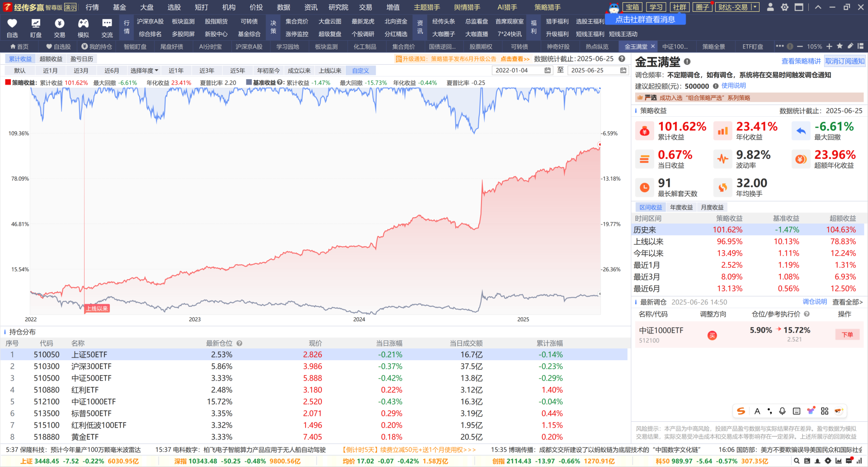The height and width of the screenshot is (467, 868).
Task: Click the crosshair target icon in status bar
Action: coord(828,461)
